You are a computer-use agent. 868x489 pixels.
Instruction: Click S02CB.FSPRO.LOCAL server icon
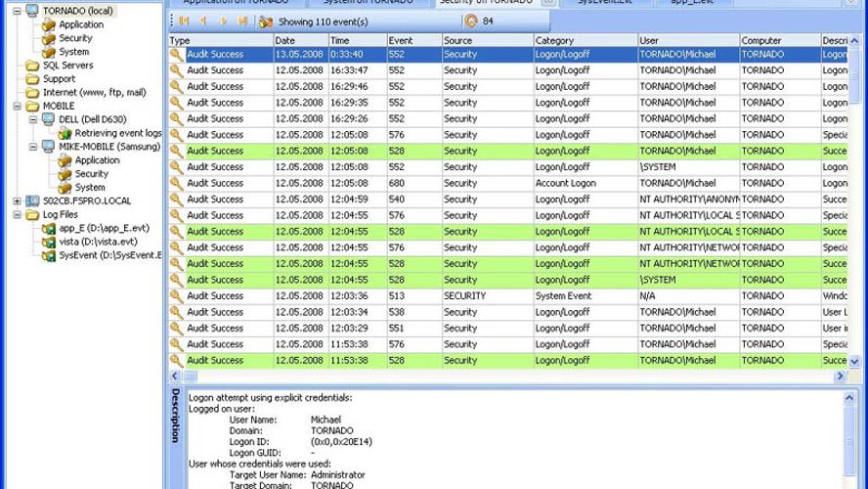(32, 201)
